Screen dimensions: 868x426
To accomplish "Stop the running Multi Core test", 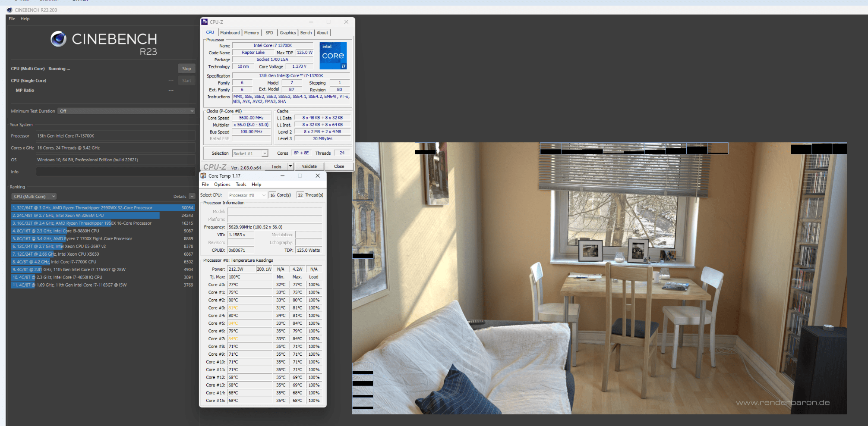I will (x=186, y=69).
